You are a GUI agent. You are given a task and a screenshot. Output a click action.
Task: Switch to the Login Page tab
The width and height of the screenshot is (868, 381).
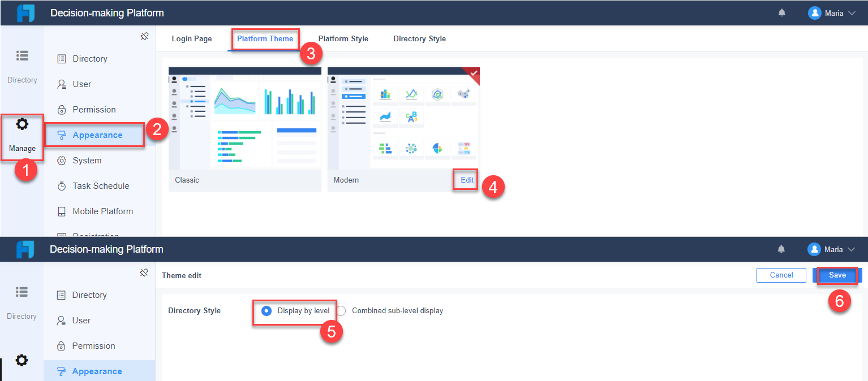point(192,39)
